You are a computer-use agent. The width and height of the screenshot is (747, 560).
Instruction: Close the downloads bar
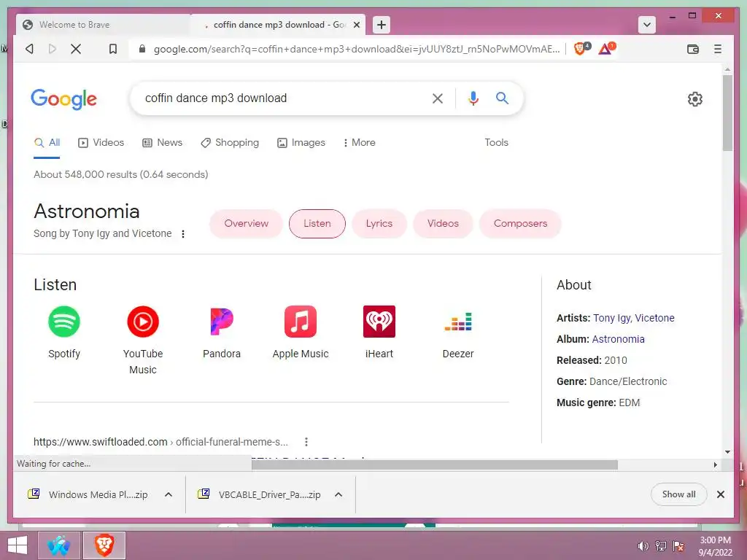pyautogui.click(x=720, y=494)
